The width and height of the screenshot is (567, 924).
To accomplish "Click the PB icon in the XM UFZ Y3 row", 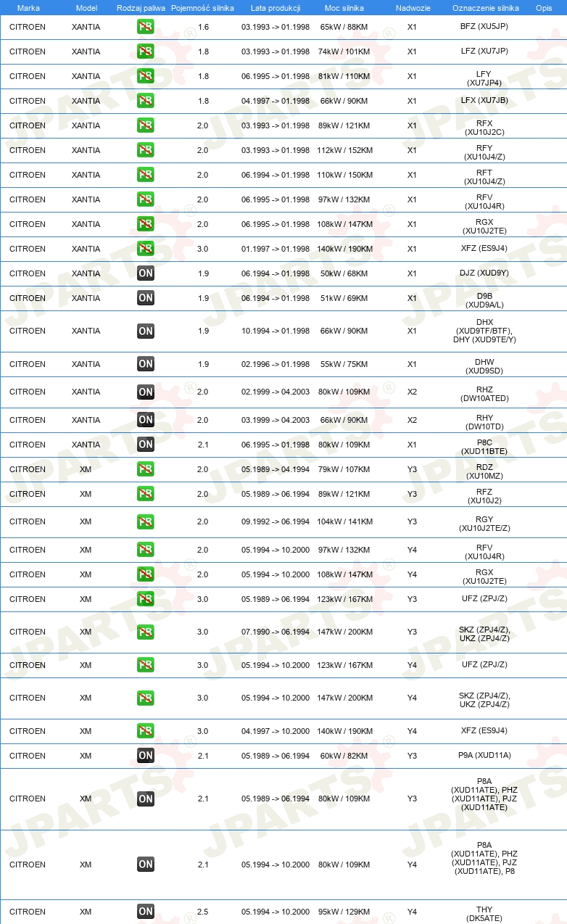I will [146, 599].
